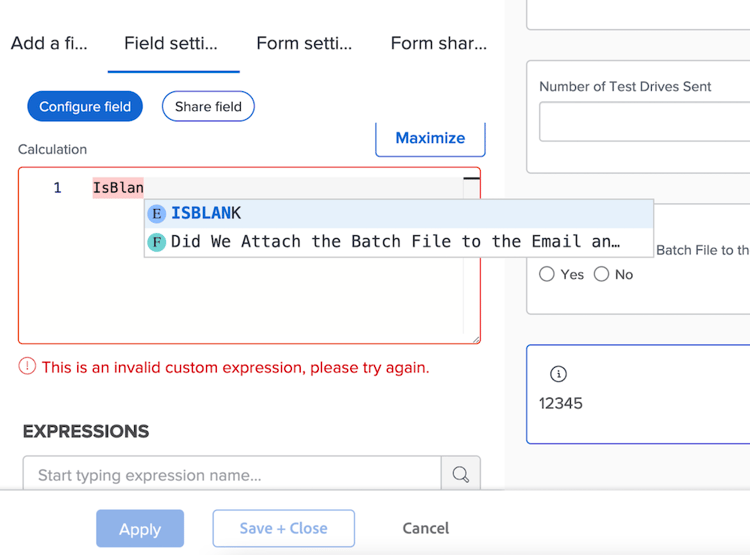Click the minimize dash in calculation editor
The height and width of the screenshot is (555, 750).
click(x=469, y=179)
